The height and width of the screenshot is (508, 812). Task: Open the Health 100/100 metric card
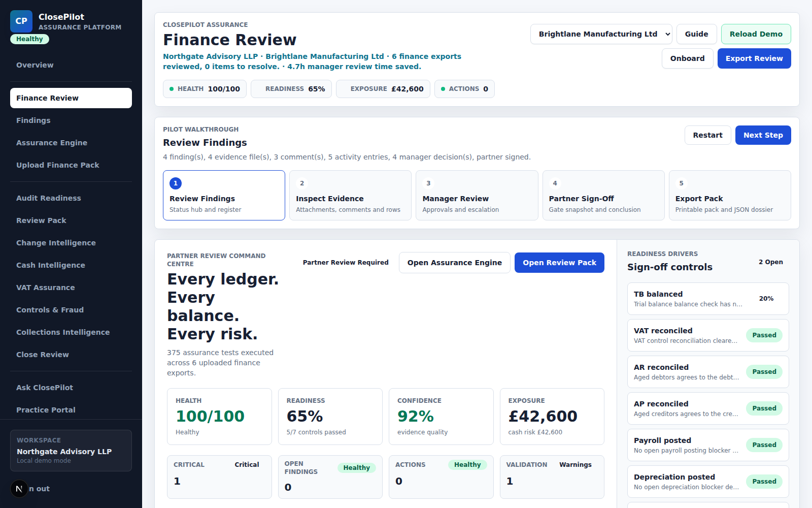click(x=219, y=417)
